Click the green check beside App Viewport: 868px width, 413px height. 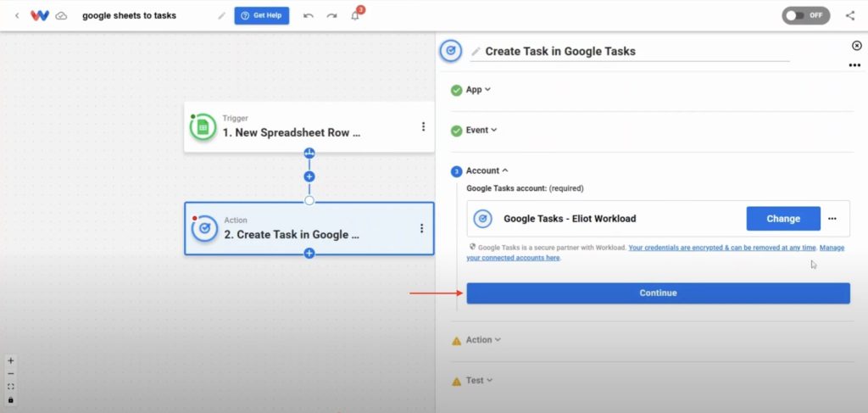pyautogui.click(x=456, y=90)
